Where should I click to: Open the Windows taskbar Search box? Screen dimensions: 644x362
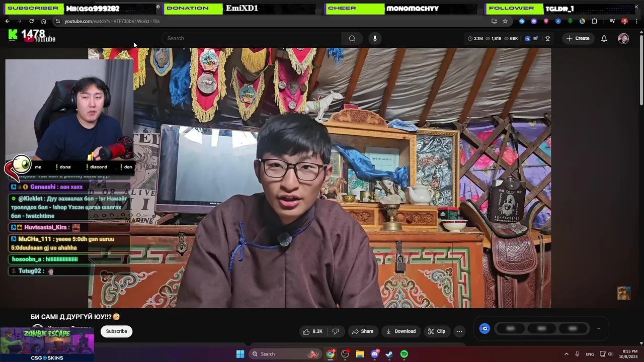tap(286, 354)
